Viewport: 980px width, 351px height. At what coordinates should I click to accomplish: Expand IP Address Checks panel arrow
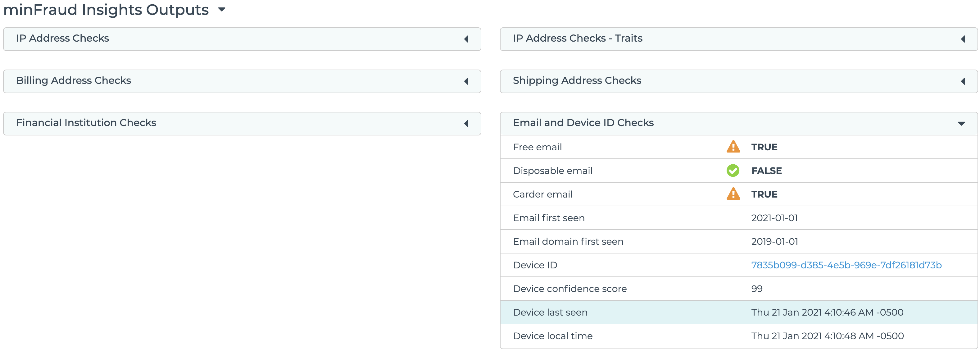[466, 39]
